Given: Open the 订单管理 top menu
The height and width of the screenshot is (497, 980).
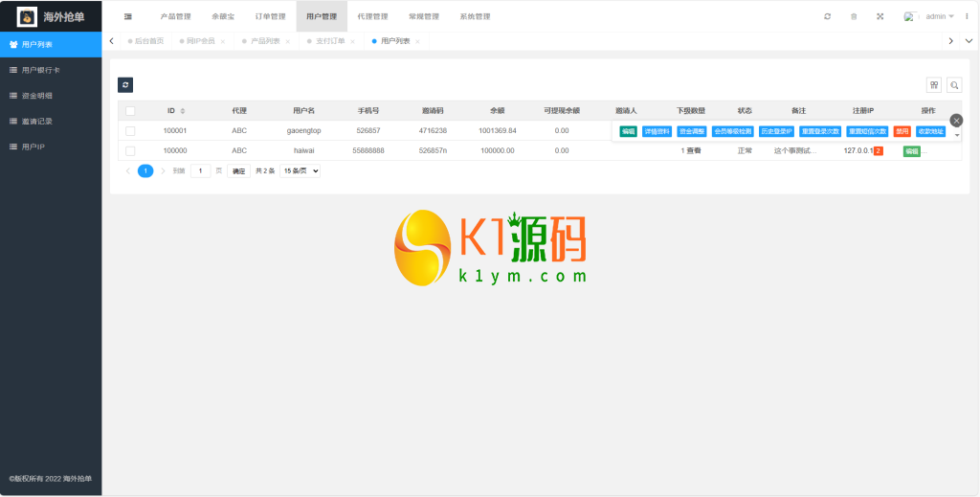Looking at the screenshot, I should (x=271, y=16).
